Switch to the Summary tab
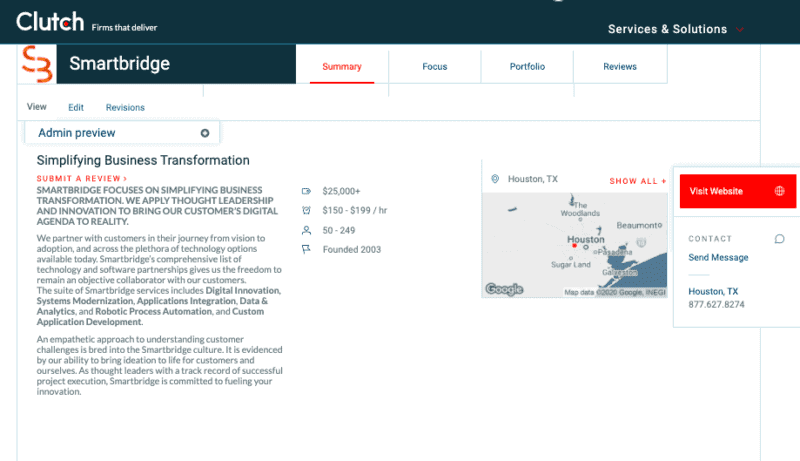The height and width of the screenshot is (461, 800). click(x=342, y=66)
